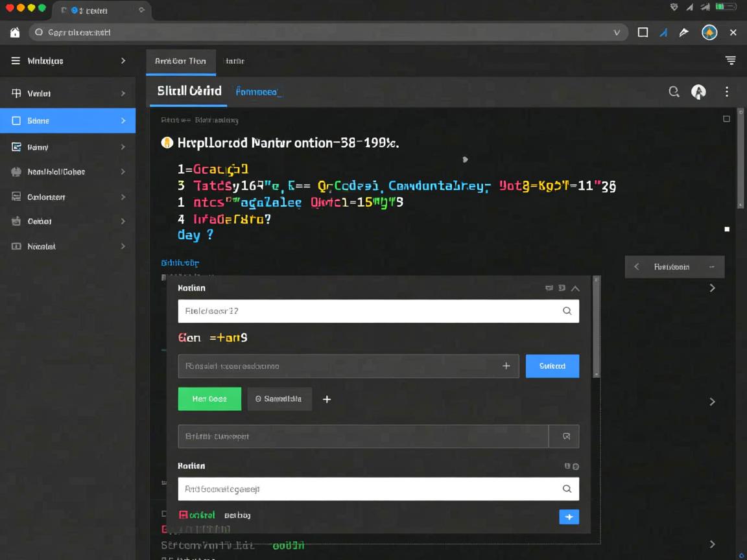Click the home icon beside the address bar
This screenshot has height=560, width=747.
pyautogui.click(x=14, y=32)
